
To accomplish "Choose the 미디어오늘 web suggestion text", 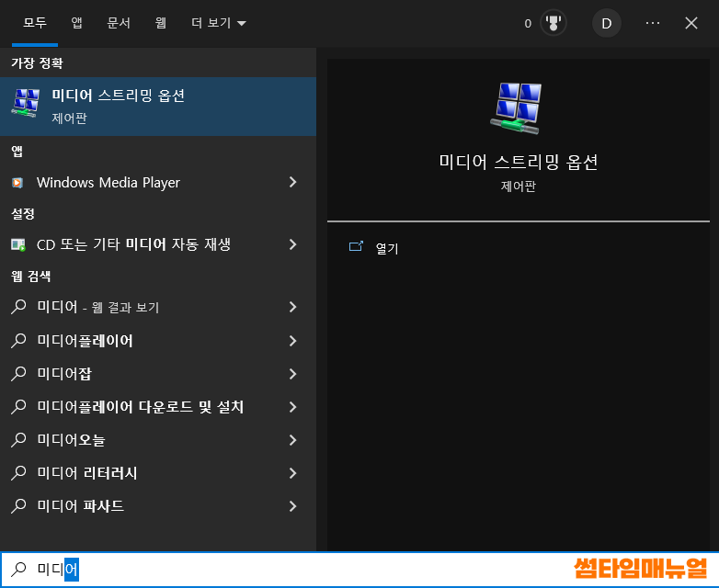I will coord(71,440).
